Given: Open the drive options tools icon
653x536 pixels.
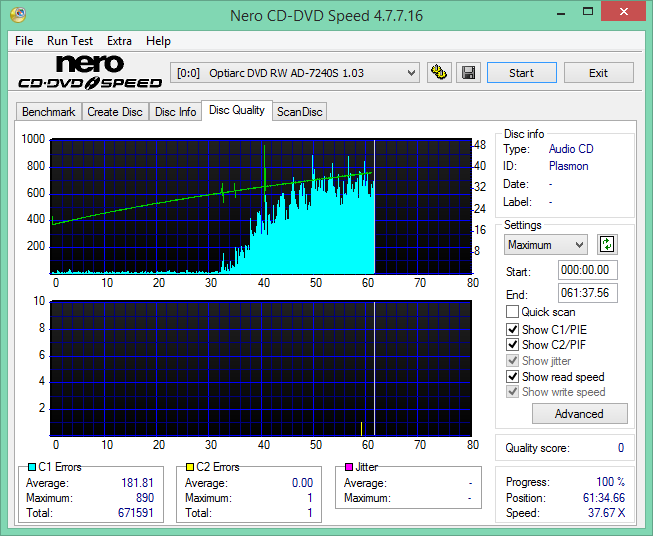Looking at the screenshot, I should coord(439,73).
